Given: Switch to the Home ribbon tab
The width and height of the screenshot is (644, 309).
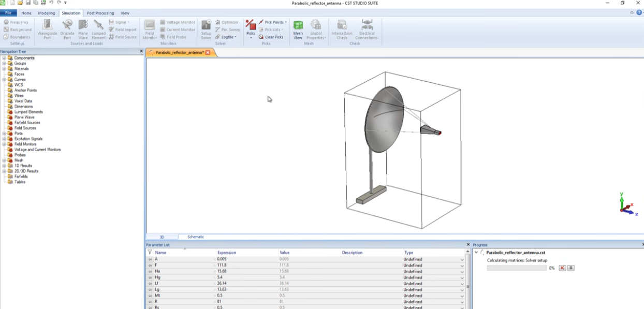Looking at the screenshot, I should pos(26,13).
